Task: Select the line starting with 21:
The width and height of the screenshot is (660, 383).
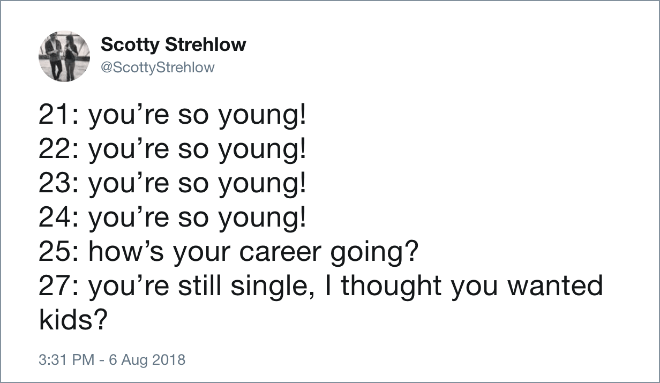Action: (172, 115)
